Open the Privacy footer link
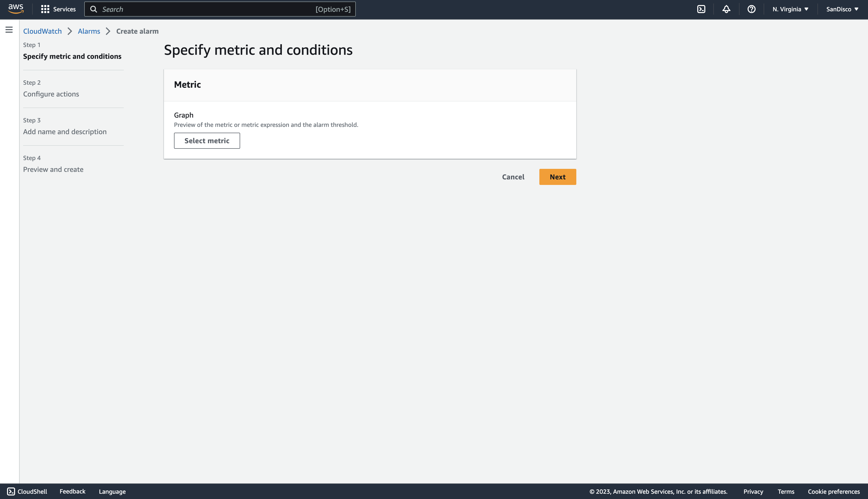The height and width of the screenshot is (499, 868). [753, 491]
